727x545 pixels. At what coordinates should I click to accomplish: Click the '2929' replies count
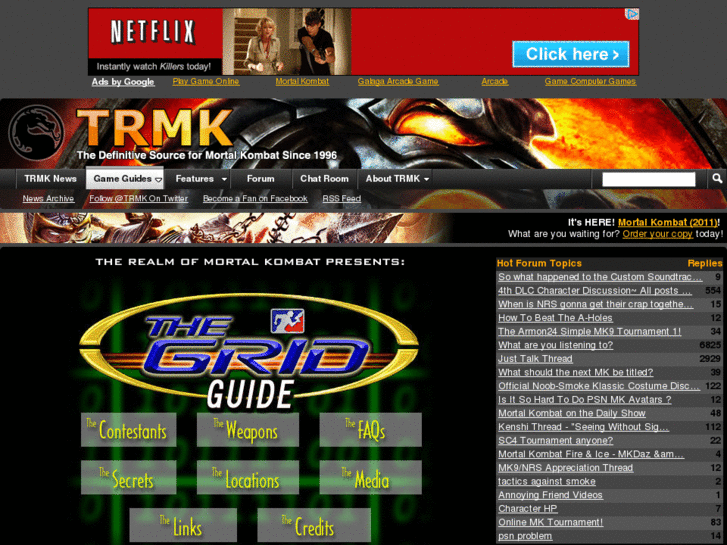[x=710, y=359]
